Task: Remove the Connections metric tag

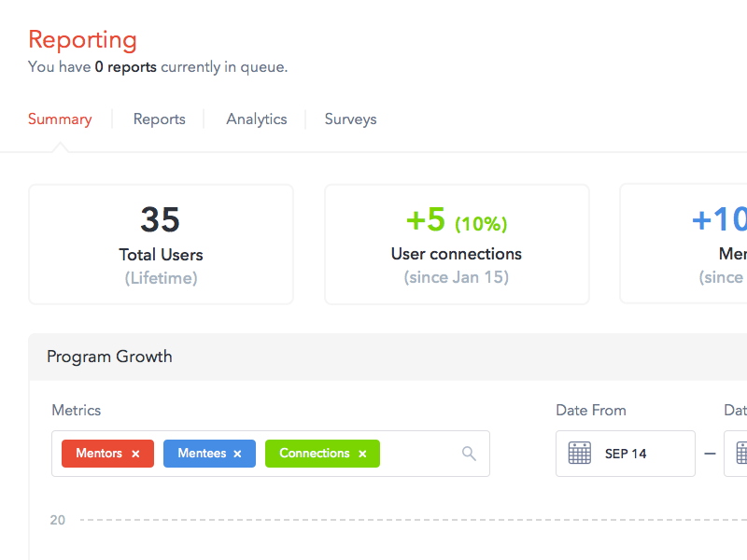Action: (362, 454)
